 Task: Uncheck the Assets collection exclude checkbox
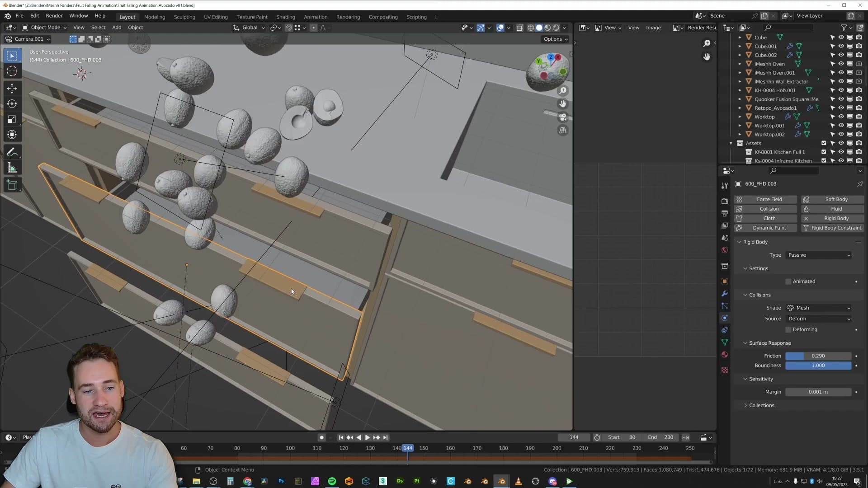824,143
